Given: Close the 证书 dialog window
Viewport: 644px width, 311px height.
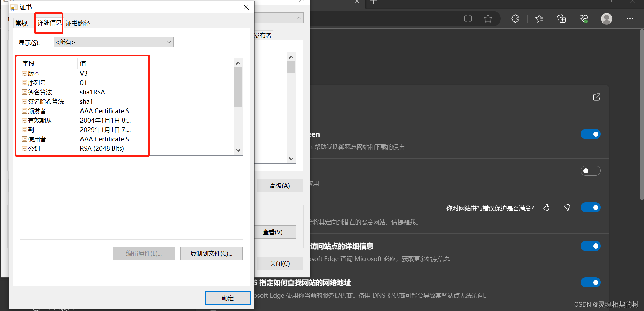Looking at the screenshot, I should click(246, 7).
